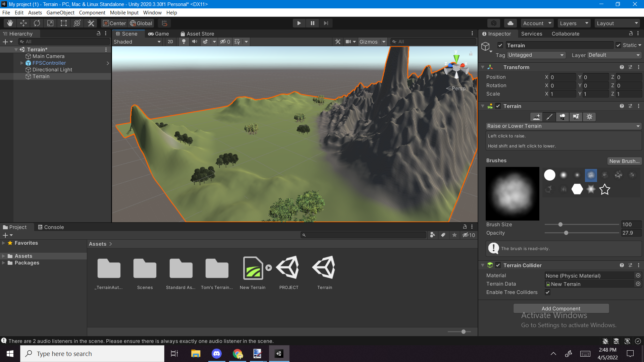Select the Scale tool
The image size is (644, 362).
pyautogui.click(x=50, y=23)
